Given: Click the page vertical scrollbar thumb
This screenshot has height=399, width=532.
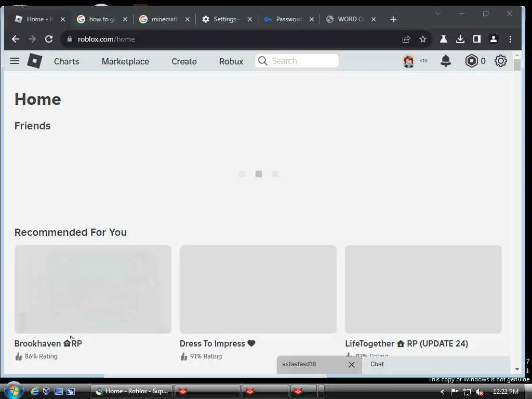Looking at the screenshot, I should point(517,65).
